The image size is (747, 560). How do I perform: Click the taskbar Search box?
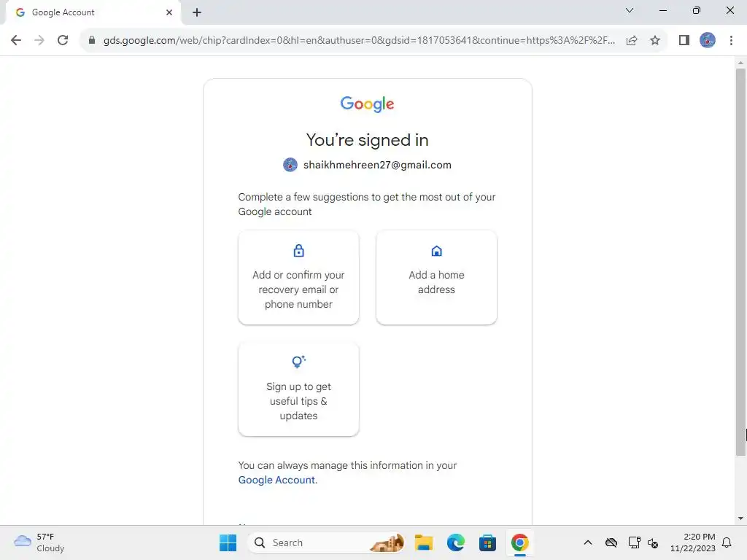(326, 542)
